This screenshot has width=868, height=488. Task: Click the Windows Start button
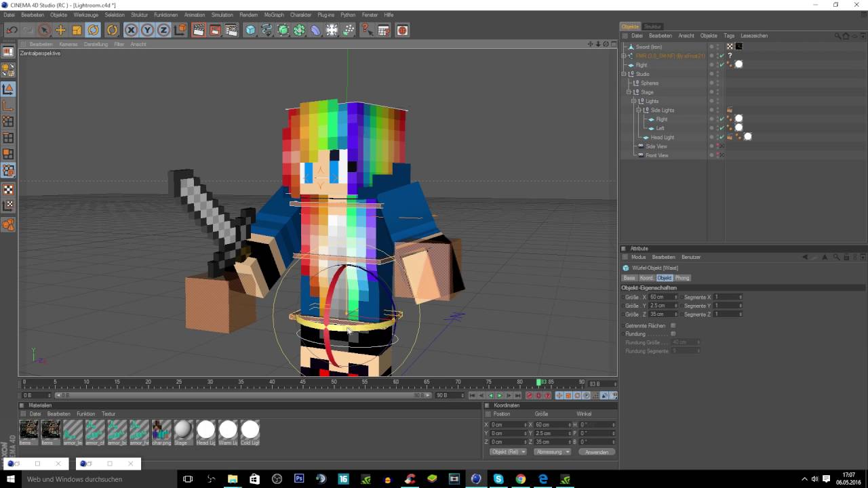[9, 479]
